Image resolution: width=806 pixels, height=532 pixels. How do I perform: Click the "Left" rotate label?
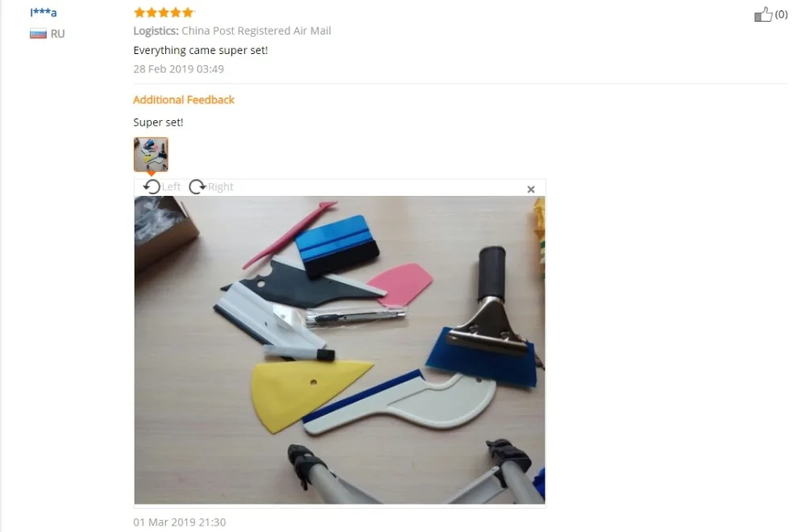pyautogui.click(x=171, y=186)
